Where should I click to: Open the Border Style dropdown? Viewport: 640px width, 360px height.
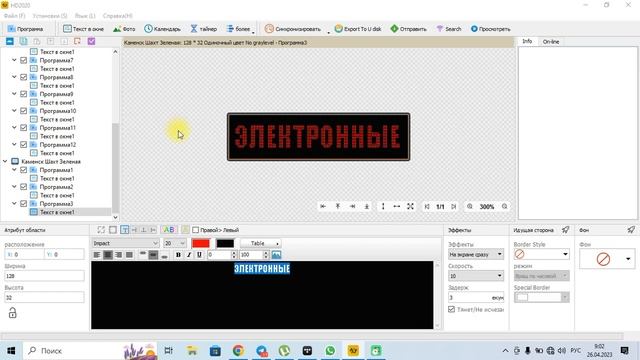click(x=541, y=254)
